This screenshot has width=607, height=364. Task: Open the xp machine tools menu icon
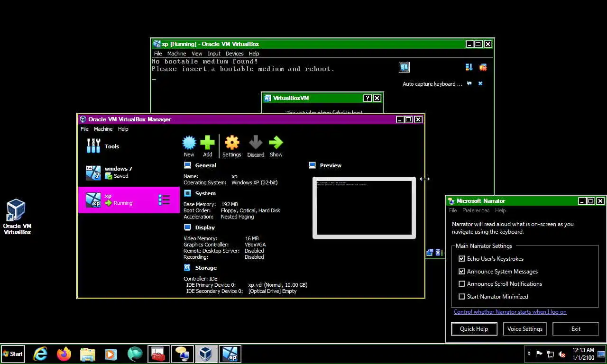(164, 200)
